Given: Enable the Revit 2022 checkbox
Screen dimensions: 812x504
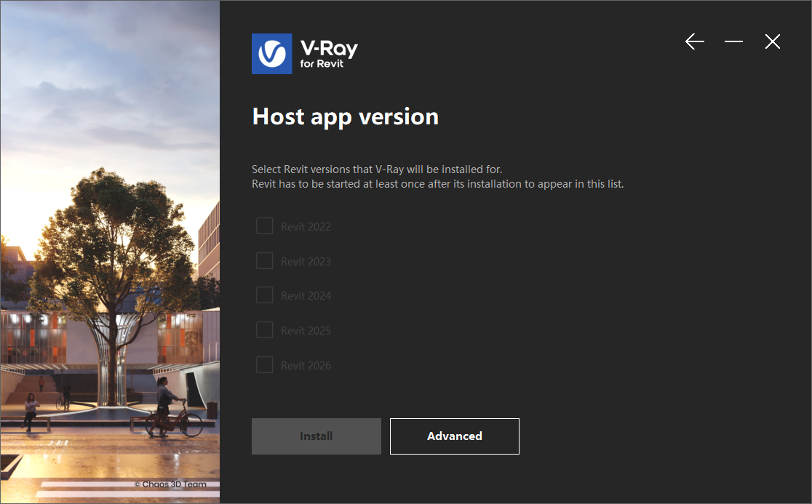Looking at the screenshot, I should tap(264, 225).
